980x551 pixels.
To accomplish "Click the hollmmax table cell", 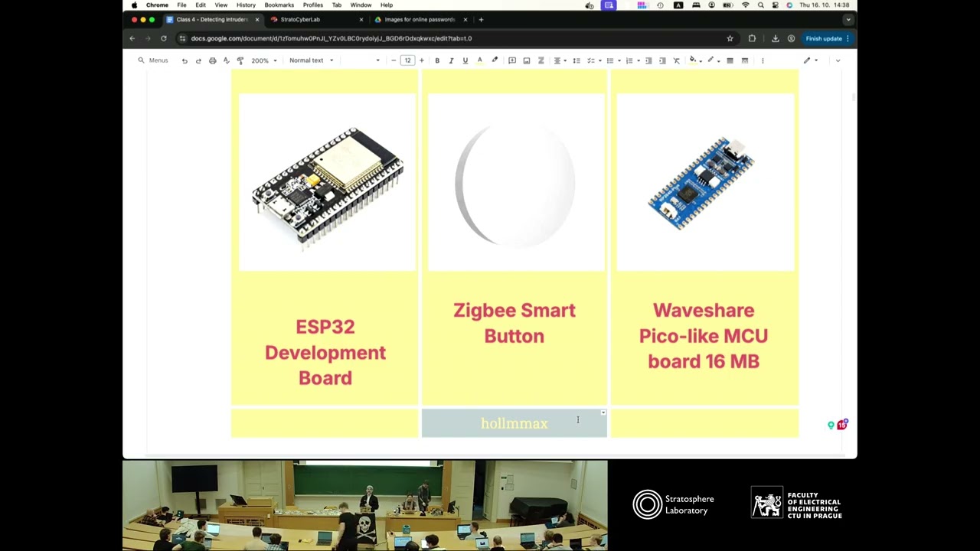I will tap(514, 423).
